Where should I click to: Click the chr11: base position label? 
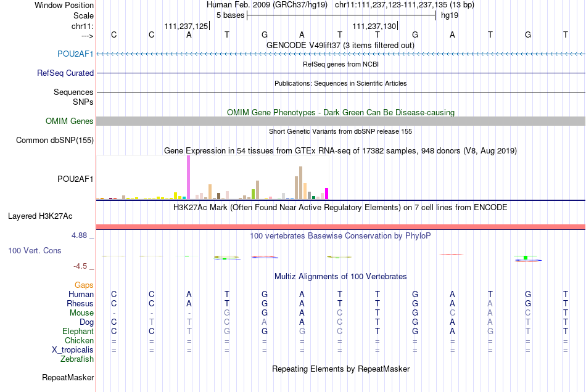point(83,26)
